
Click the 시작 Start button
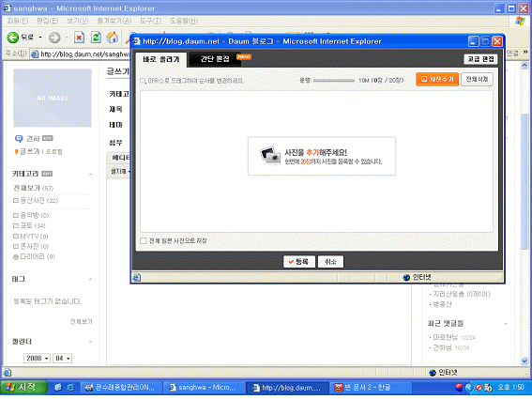pyautogui.click(x=23, y=387)
